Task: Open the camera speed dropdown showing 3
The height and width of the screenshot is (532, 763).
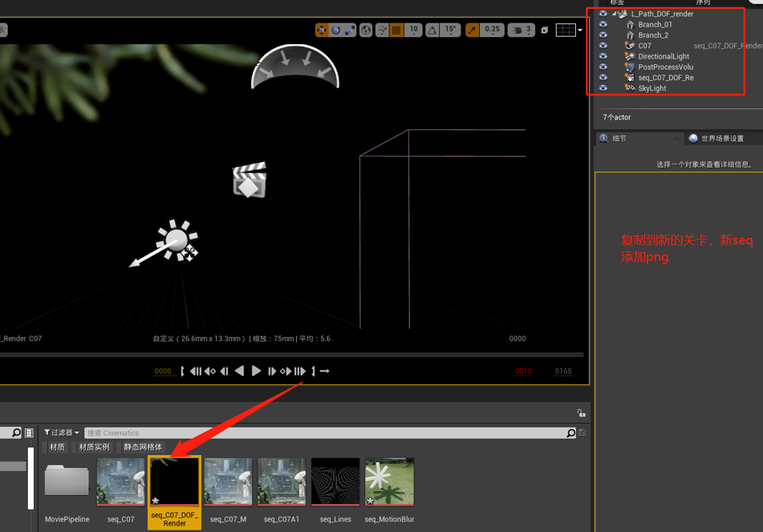Action: (522, 30)
